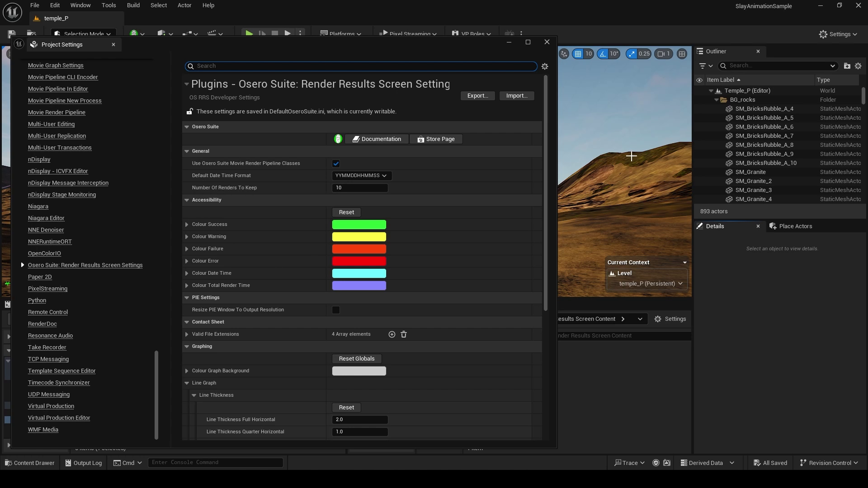
Task: Click the Project Settings search field
Action: (x=361, y=66)
